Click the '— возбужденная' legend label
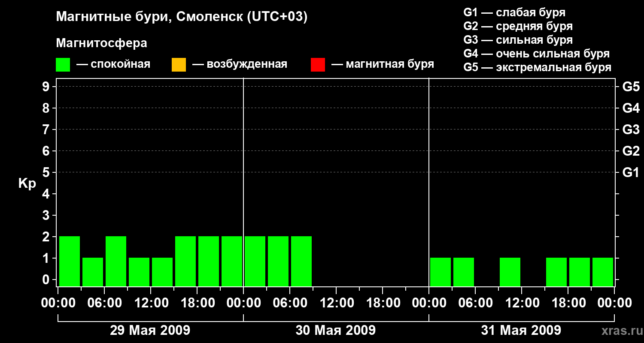 (x=240, y=64)
